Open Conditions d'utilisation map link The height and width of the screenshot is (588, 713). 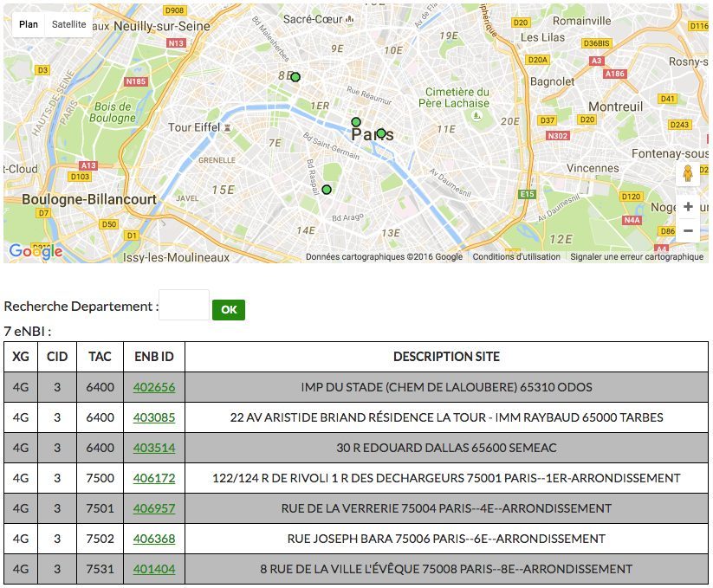[x=516, y=256]
